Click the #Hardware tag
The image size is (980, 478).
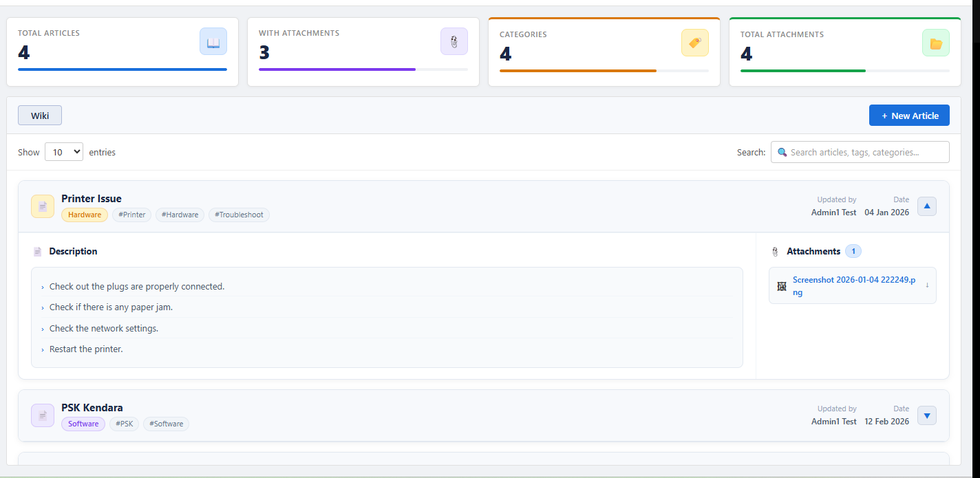click(x=180, y=215)
